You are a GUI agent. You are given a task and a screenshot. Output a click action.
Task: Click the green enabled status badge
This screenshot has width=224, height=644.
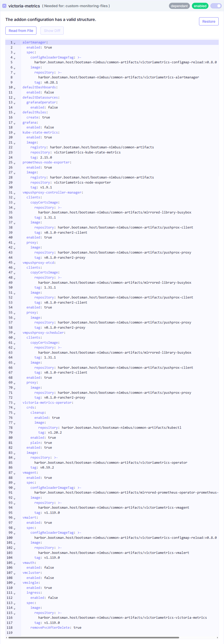200,6
